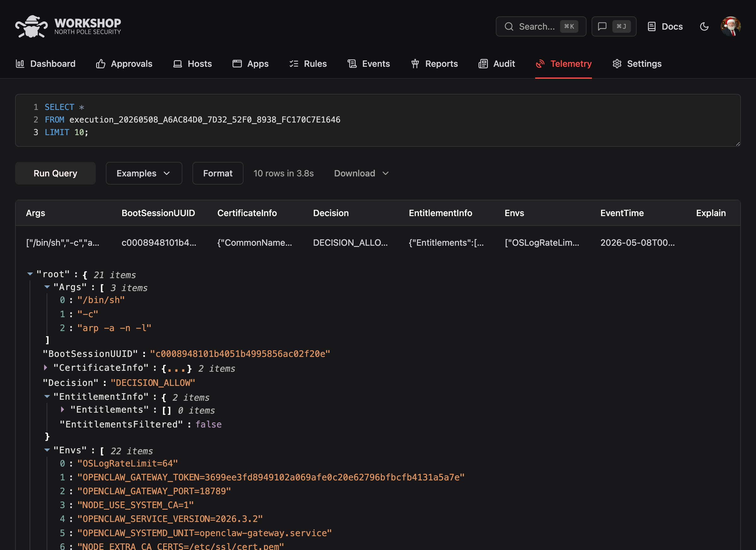Open the Download dropdown
The height and width of the screenshot is (550, 756).
pos(361,173)
